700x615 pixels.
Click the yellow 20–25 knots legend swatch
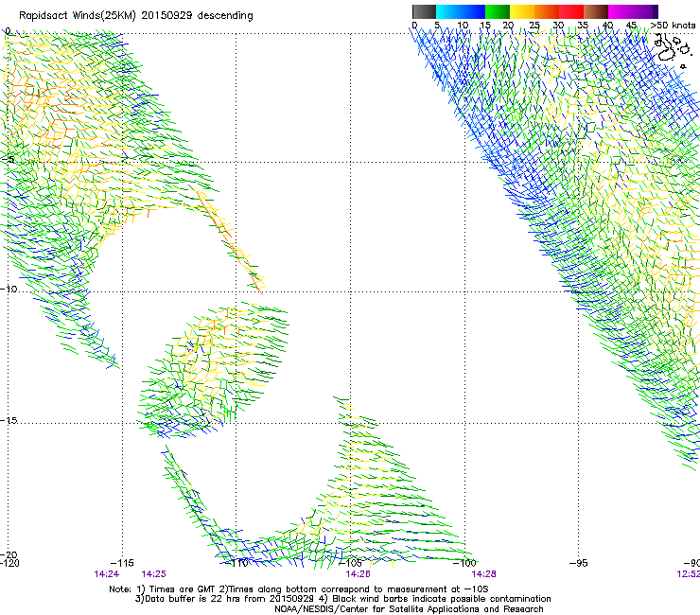(x=522, y=11)
